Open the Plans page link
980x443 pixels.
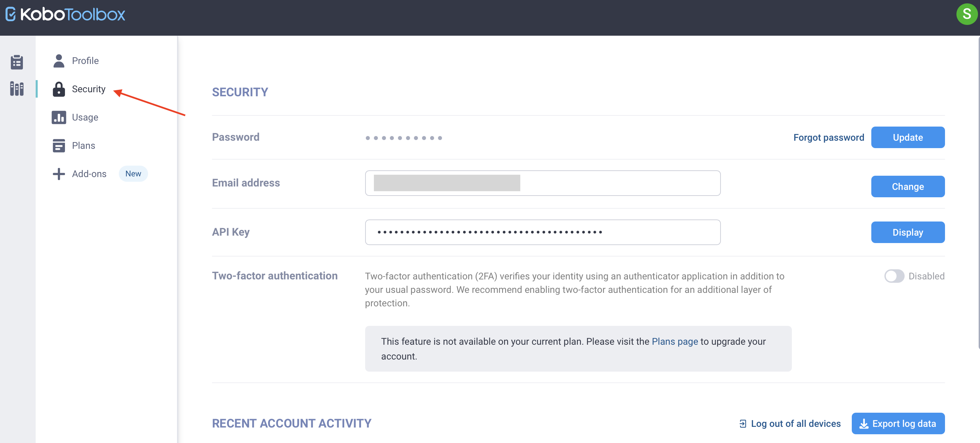(674, 341)
